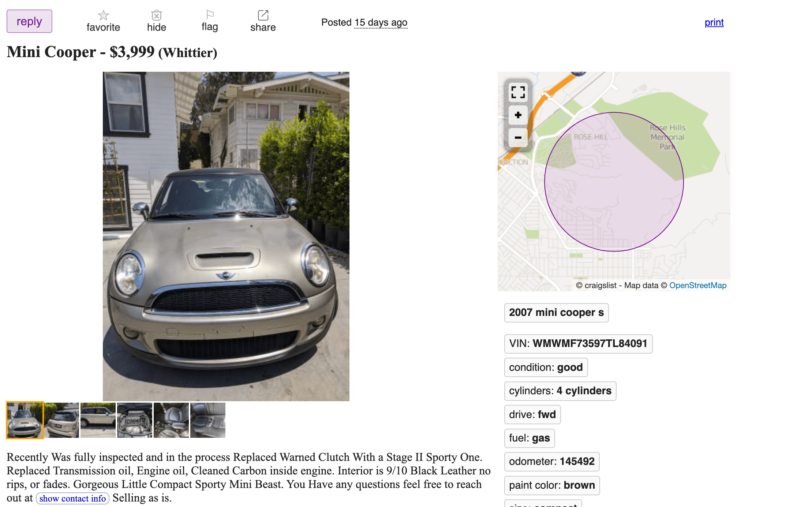Open the share icon

[263, 15]
